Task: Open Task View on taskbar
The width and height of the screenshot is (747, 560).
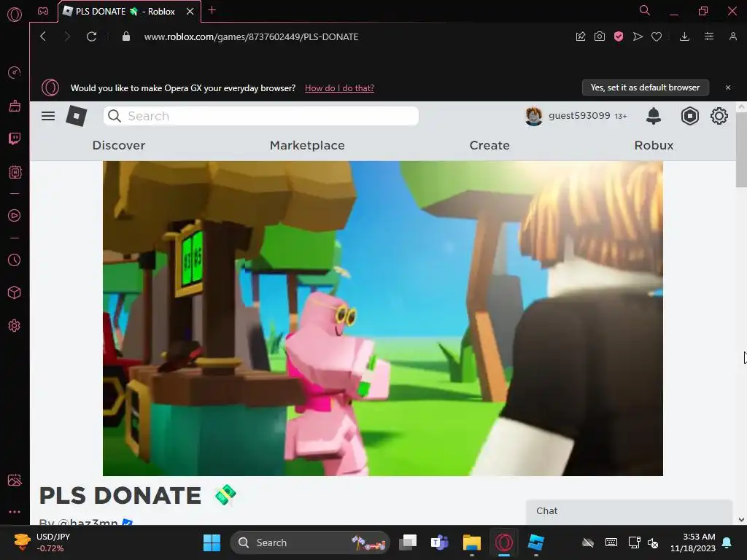Action: [408, 542]
